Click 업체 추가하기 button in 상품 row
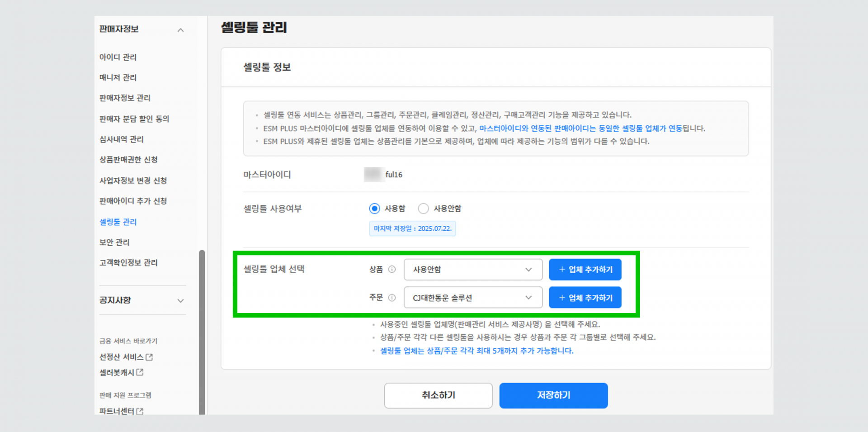 pyautogui.click(x=585, y=270)
